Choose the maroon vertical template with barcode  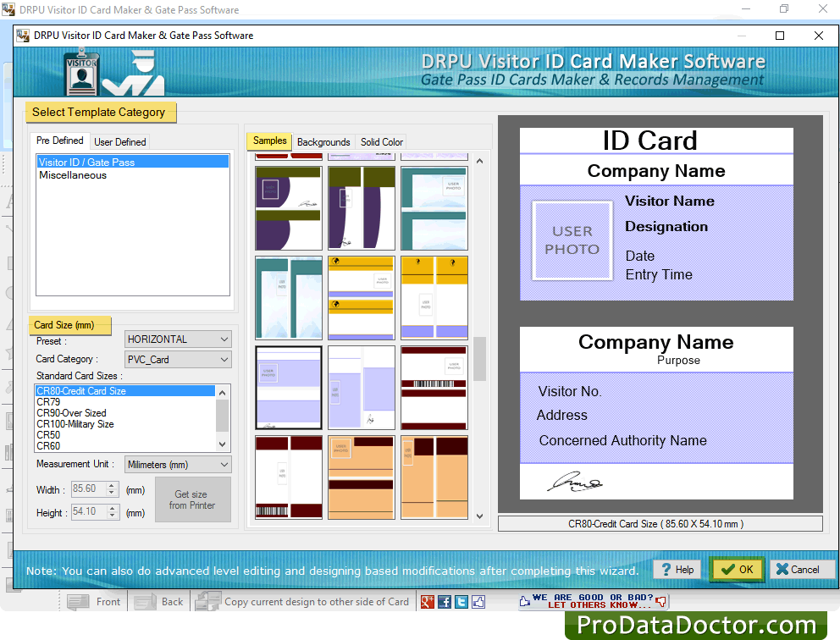click(289, 477)
